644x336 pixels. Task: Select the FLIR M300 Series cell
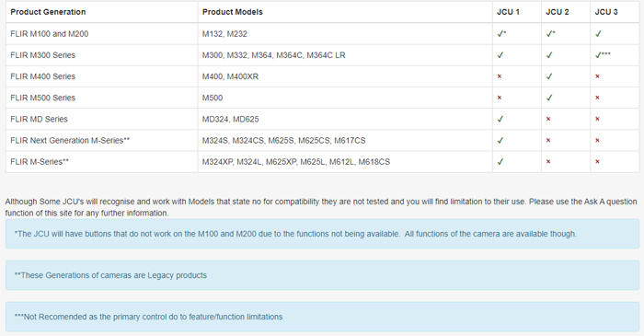101,55
